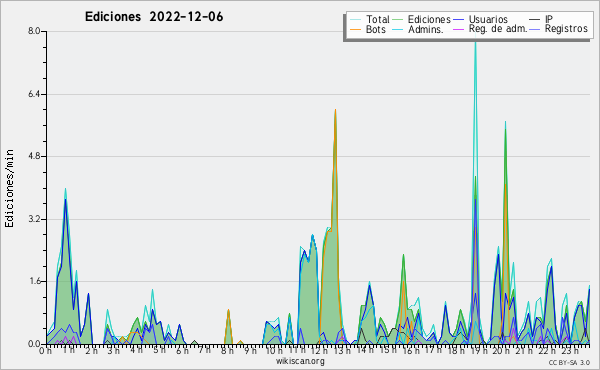
Task: Click the x-axis label '6 h'
Action: pos(182,350)
